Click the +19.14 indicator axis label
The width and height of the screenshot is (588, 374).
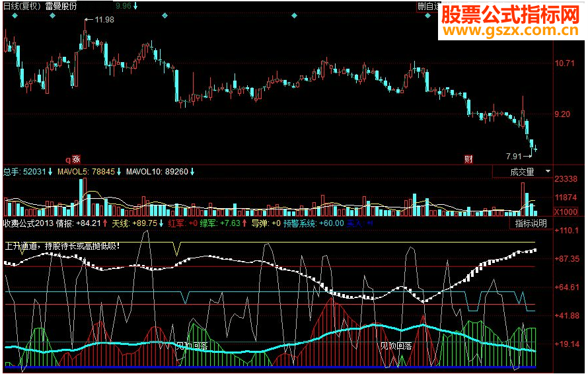click(567, 344)
